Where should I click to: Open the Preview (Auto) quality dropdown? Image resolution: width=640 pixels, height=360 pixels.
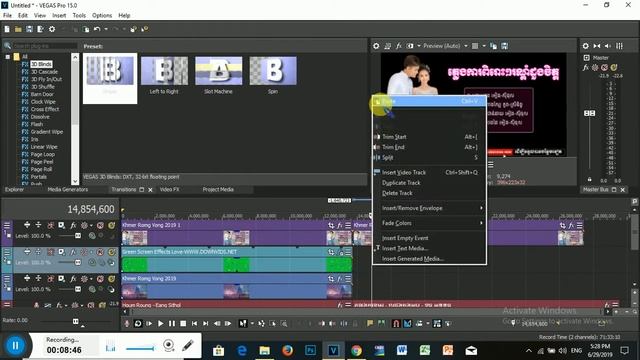click(445, 46)
